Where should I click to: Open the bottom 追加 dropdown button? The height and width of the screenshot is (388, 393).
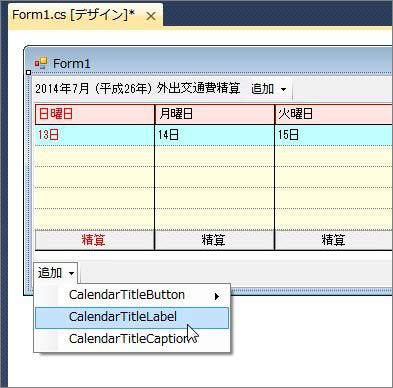tap(56, 273)
